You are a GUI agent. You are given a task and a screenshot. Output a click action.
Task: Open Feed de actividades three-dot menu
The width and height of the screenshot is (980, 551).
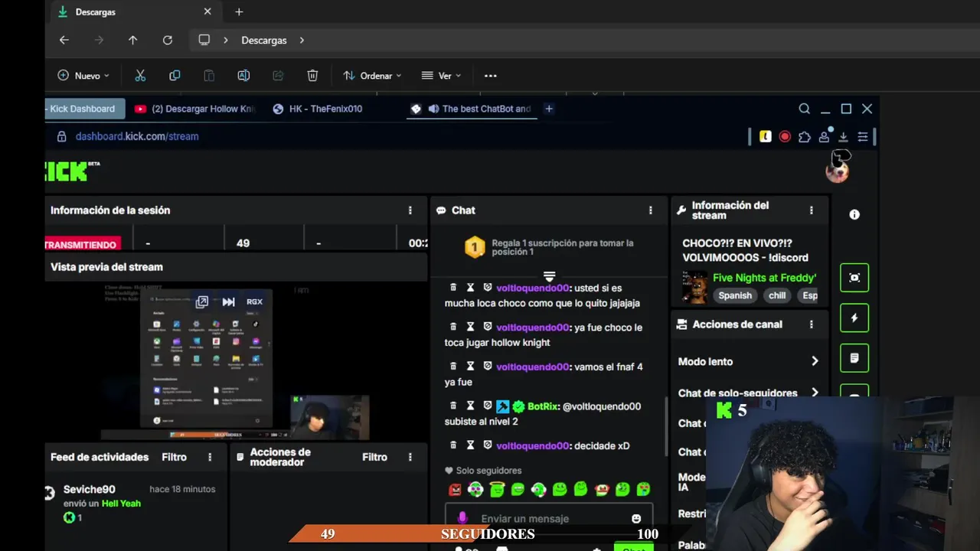tap(210, 457)
